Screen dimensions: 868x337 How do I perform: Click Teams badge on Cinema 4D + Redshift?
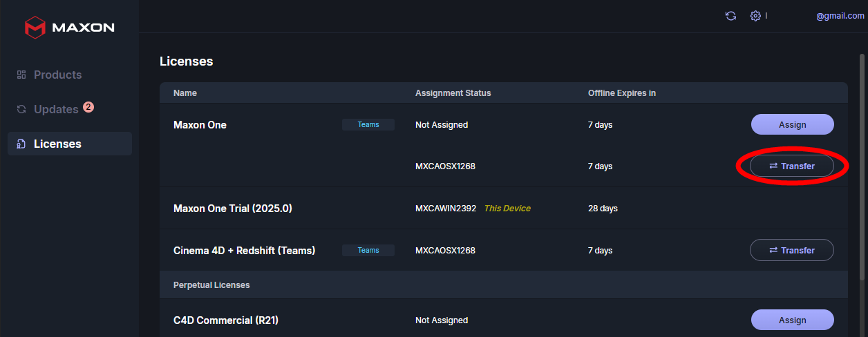tap(368, 250)
